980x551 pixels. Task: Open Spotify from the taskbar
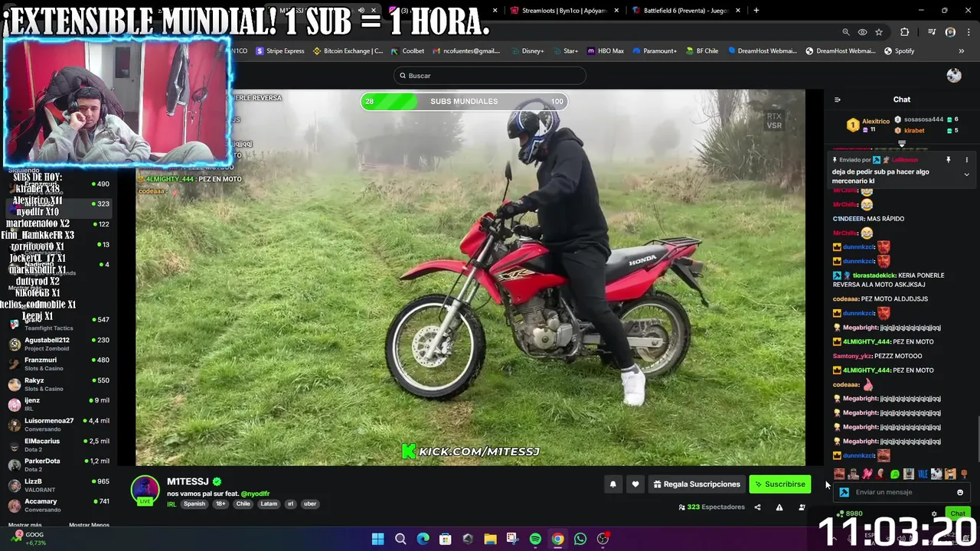535,539
